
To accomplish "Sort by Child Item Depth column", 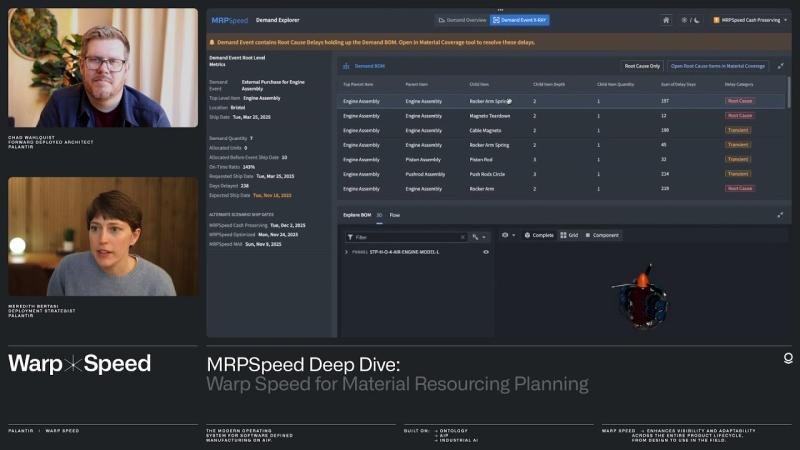I will (549, 84).
